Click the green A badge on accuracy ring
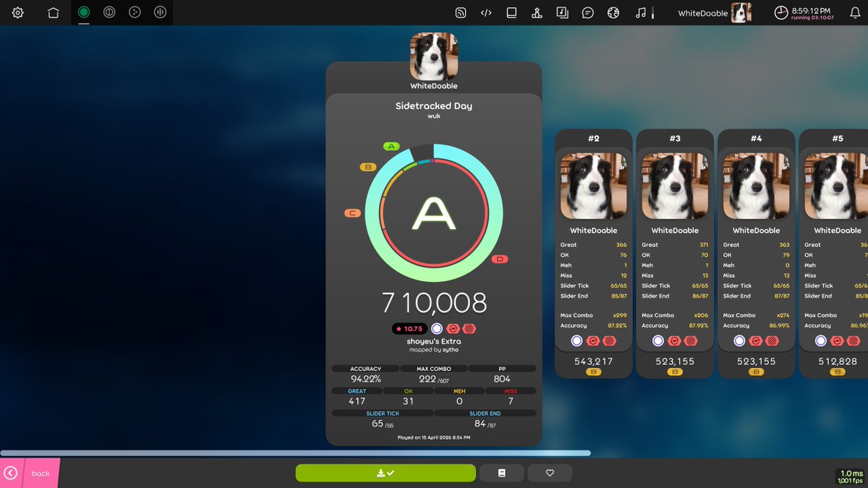Screen dimensions: 868x488 point(391,146)
